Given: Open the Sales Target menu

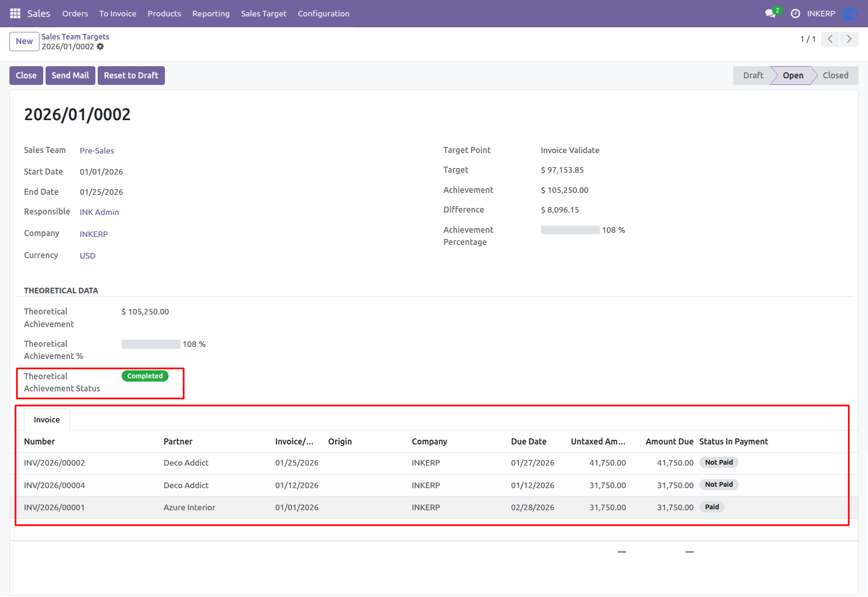Looking at the screenshot, I should [x=263, y=14].
